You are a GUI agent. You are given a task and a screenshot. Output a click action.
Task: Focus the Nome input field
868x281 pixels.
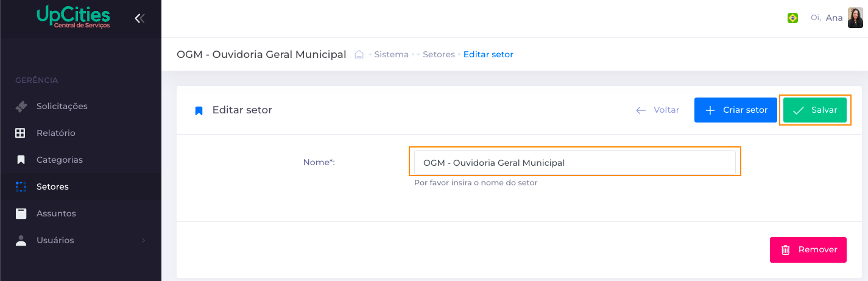coord(575,163)
